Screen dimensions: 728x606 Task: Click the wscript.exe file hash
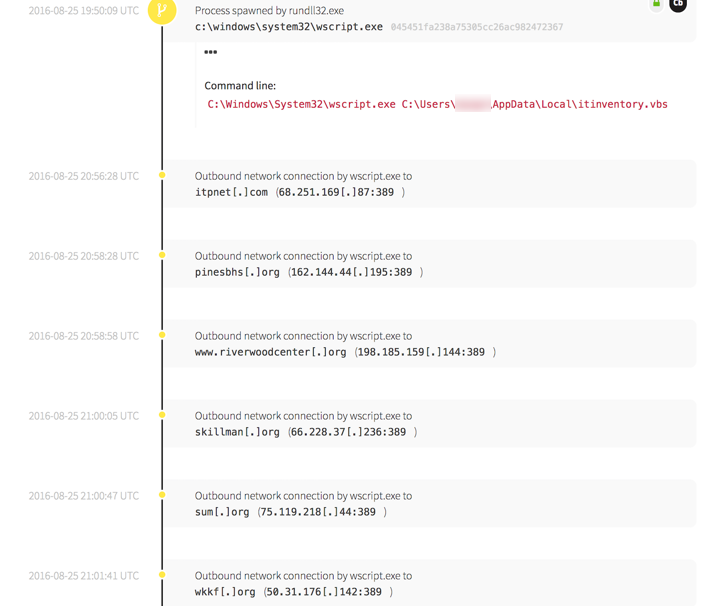476,27
